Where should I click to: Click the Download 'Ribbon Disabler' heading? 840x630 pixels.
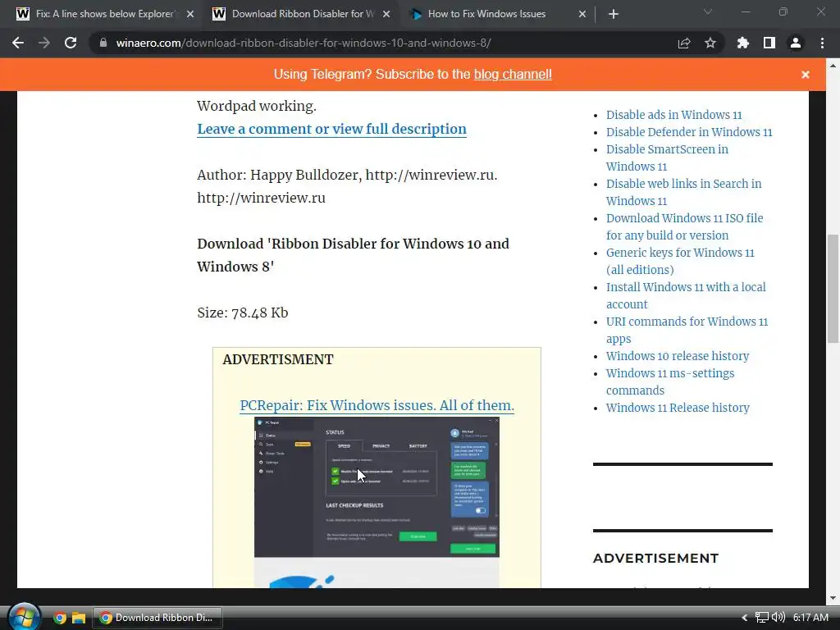[x=353, y=255]
